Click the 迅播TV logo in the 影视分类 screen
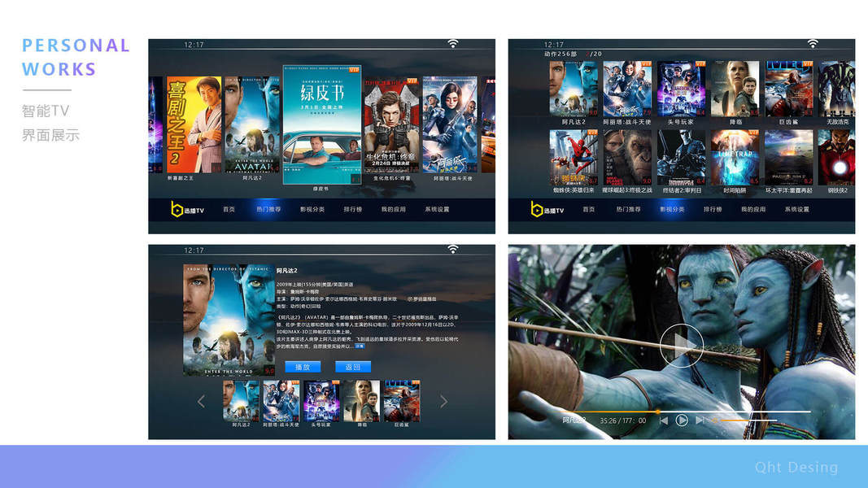Screen dimensions: 868x488 pos(547,209)
